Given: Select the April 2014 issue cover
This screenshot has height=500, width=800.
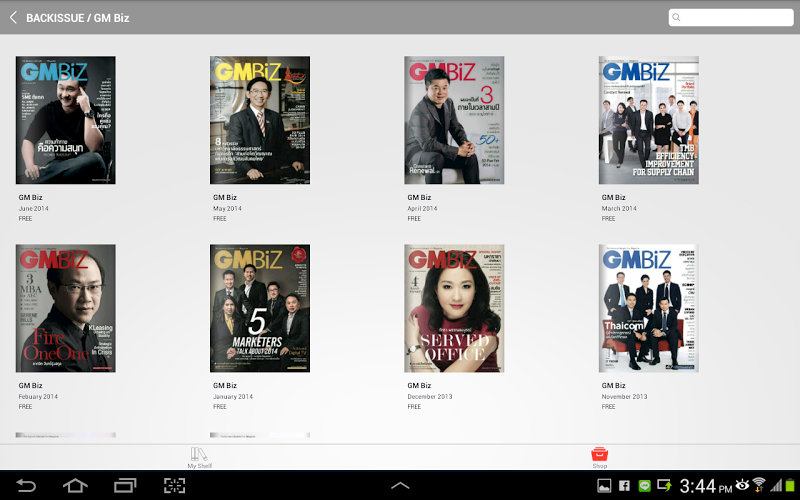Looking at the screenshot, I should (x=454, y=120).
